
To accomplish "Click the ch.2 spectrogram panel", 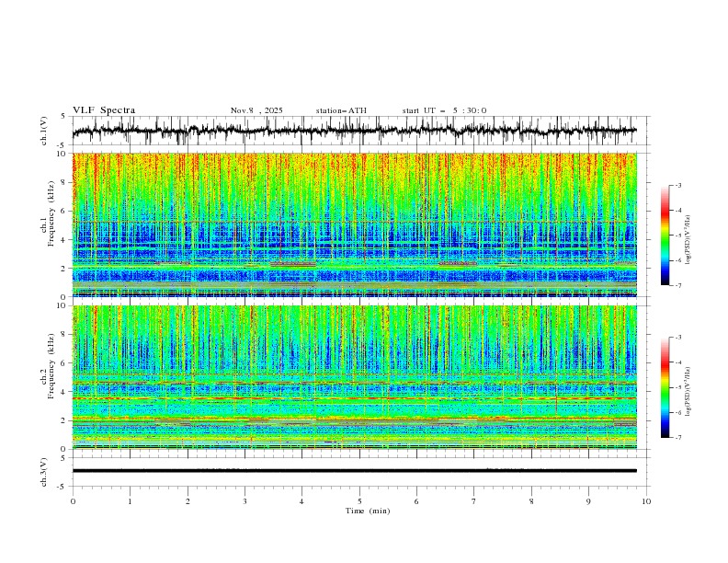I will pyautogui.click(x=355, y=377).
